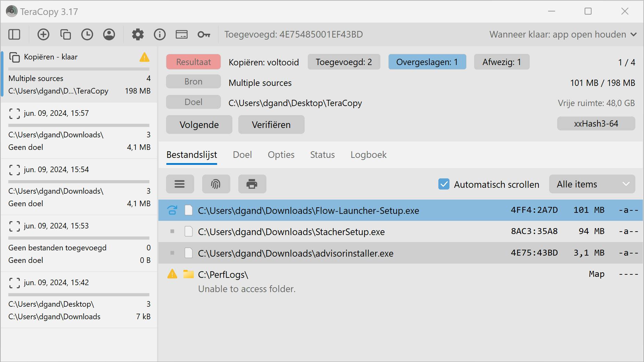Viewport: 644px width, 362px height.
Task: Uncheck Automatisch scrollen checkbox
Action: click(444, 184)
